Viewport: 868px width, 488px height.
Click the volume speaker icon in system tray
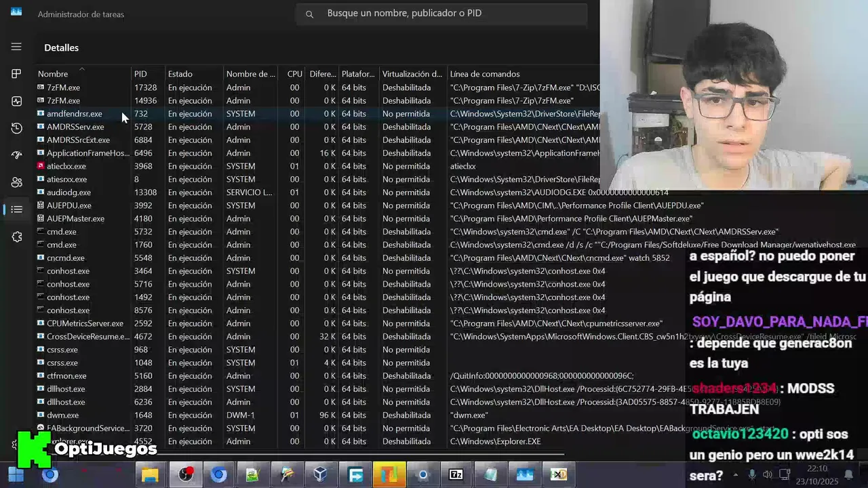click(x=768, y=474)
